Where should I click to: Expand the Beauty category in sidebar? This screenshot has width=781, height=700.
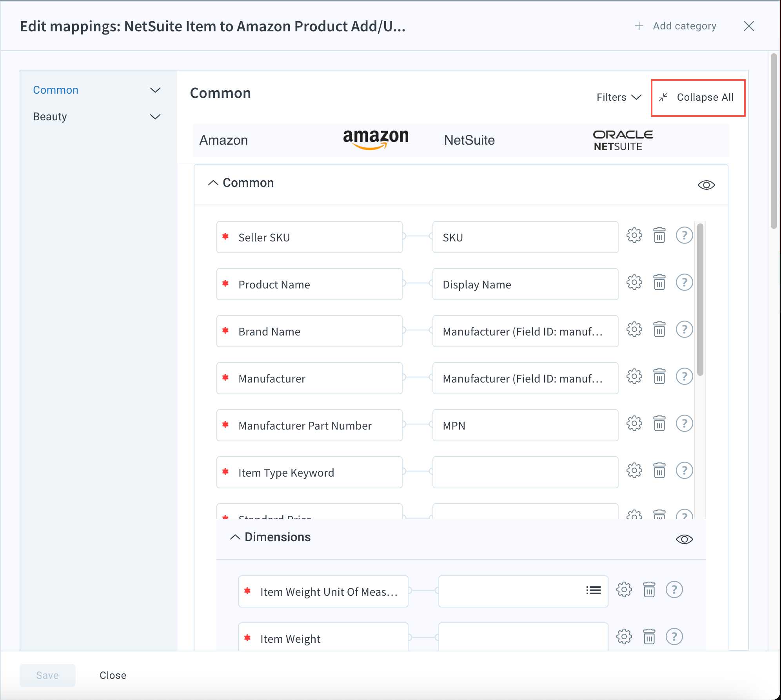155,117
